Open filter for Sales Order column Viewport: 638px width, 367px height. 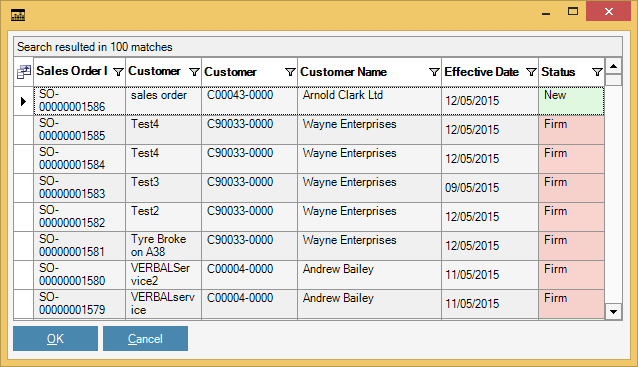coord(118,72)
